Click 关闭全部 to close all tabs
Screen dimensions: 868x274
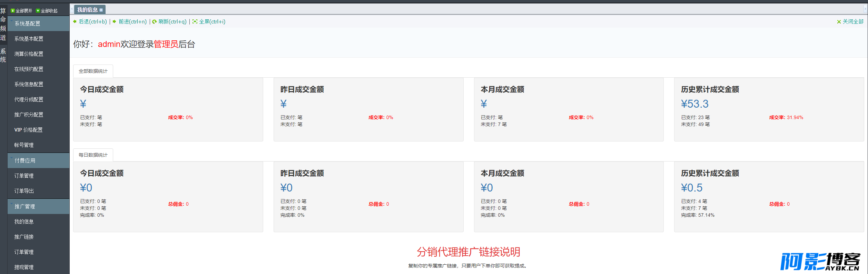[850, 22]
